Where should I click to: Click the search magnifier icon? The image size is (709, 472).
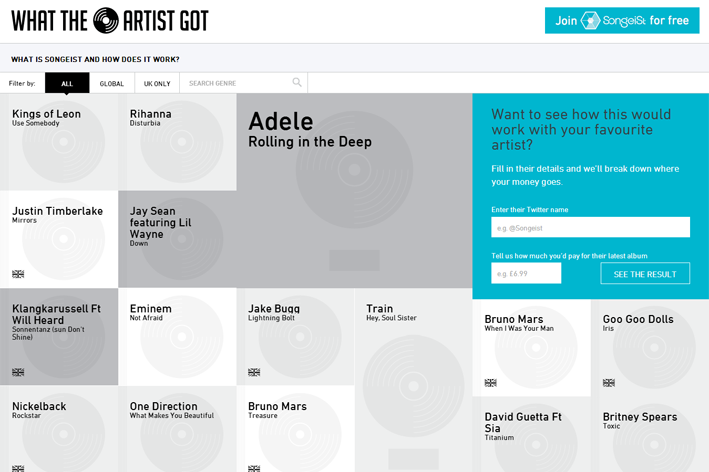click(297, 83)
